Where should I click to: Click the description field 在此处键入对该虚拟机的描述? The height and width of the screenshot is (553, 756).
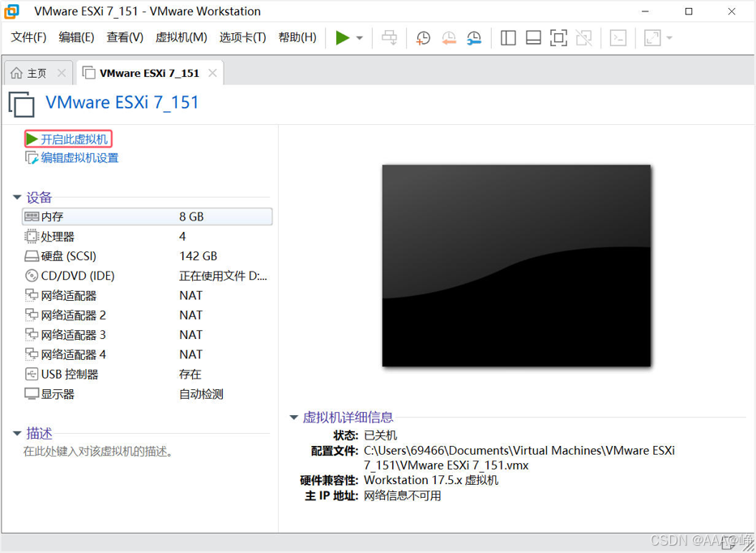98,452
